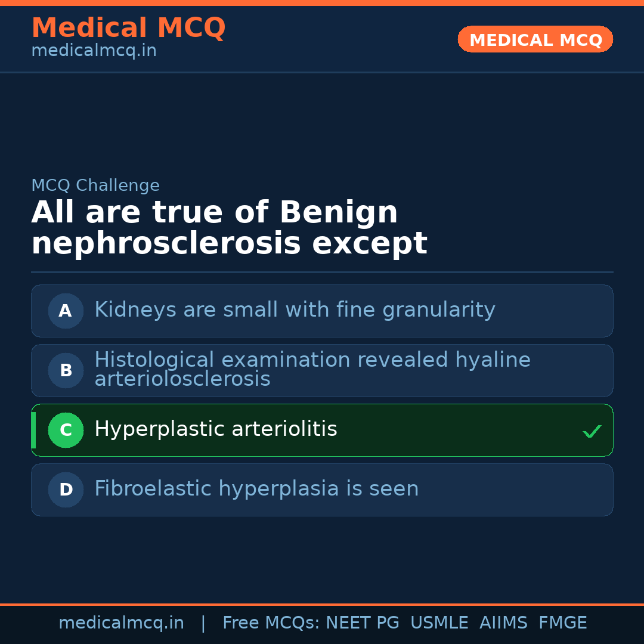Open the medicalmcq.in link under the title

(x=94, y=51)
